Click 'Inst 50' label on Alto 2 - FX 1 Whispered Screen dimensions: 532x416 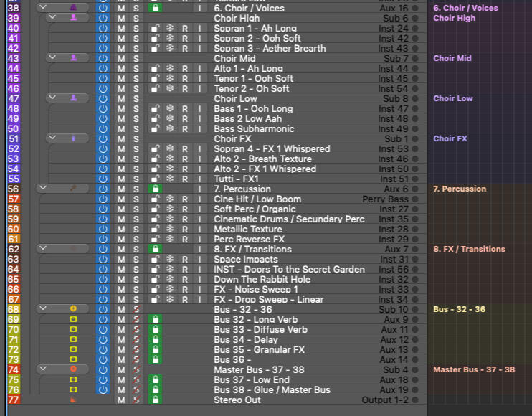tap(394, 169)
